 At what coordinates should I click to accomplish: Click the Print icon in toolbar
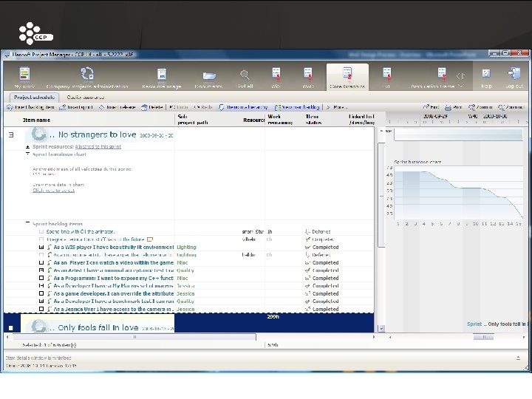pyautogui.click(x=449, y=108)
